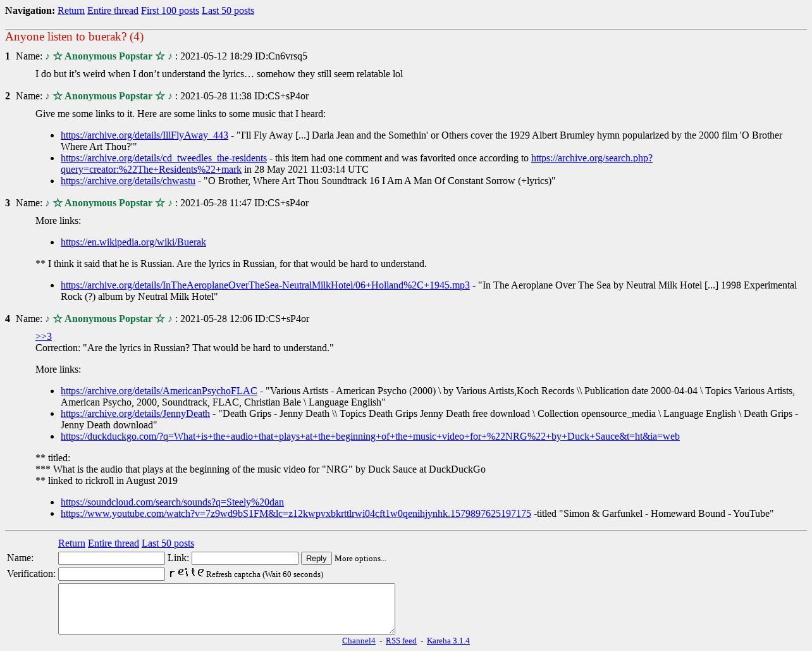Focus the Verification captcha input field

111,574
